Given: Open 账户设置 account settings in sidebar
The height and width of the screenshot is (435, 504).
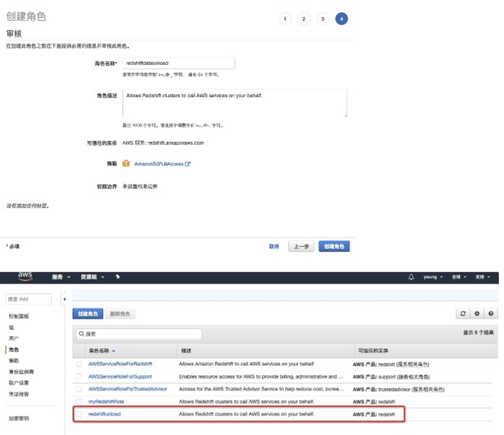Looking at the screenshot, I should [x=18, y=383].
